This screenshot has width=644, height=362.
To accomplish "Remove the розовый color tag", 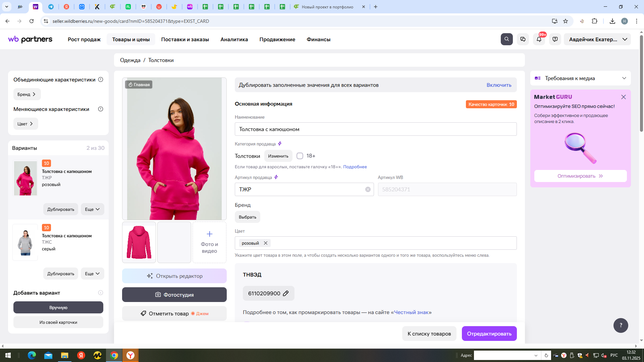I will tap(265, 243).
